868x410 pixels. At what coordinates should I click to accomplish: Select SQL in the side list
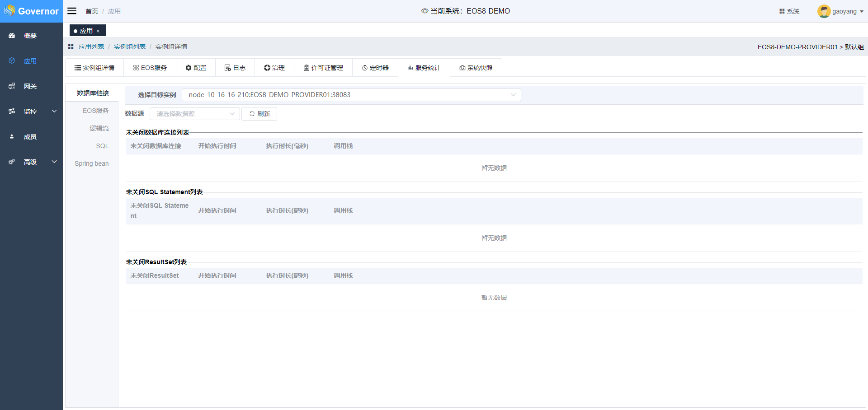(x=102, y=146)
